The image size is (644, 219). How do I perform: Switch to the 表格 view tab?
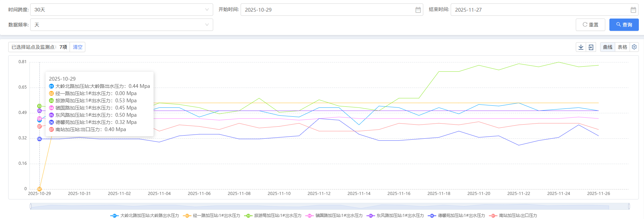pyautogui.click(x=622, y=47)
